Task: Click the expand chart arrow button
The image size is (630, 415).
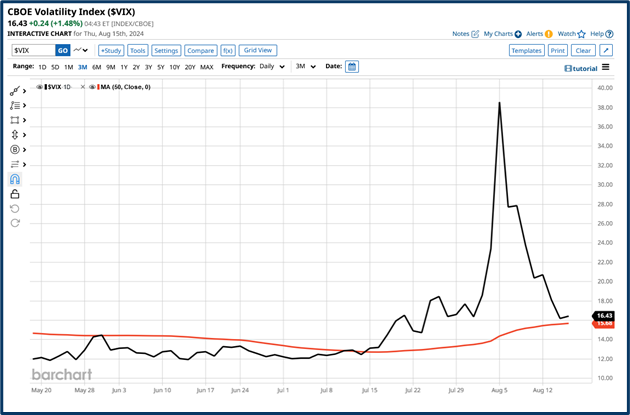Action: (x=606, y=51)
